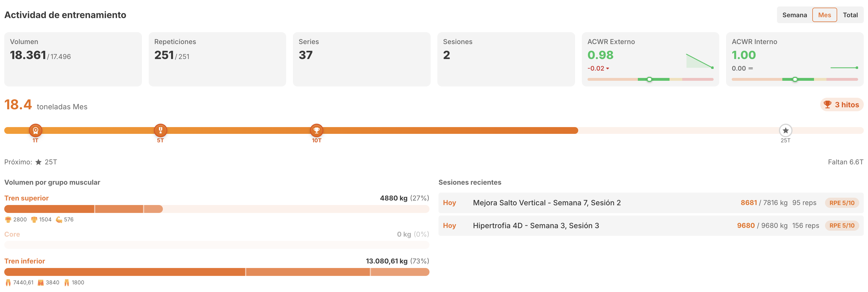Expand the Tren superior muscle group
The height and width of the screenshot is (292, 868).
coord(27,198)
